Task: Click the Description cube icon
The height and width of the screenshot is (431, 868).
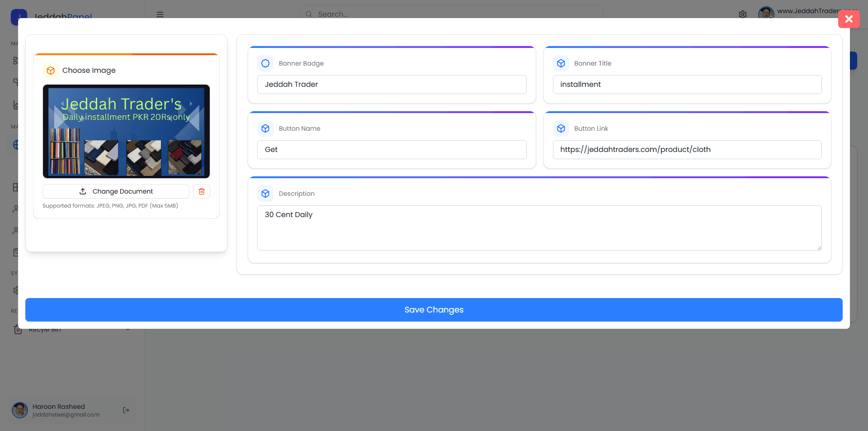Action: 265,194
